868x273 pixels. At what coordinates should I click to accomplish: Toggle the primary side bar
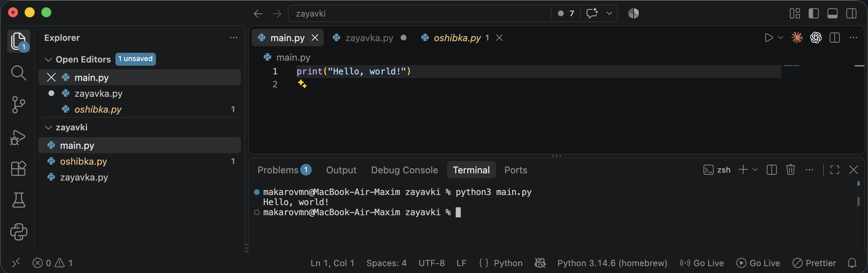[x=814, y=13]
